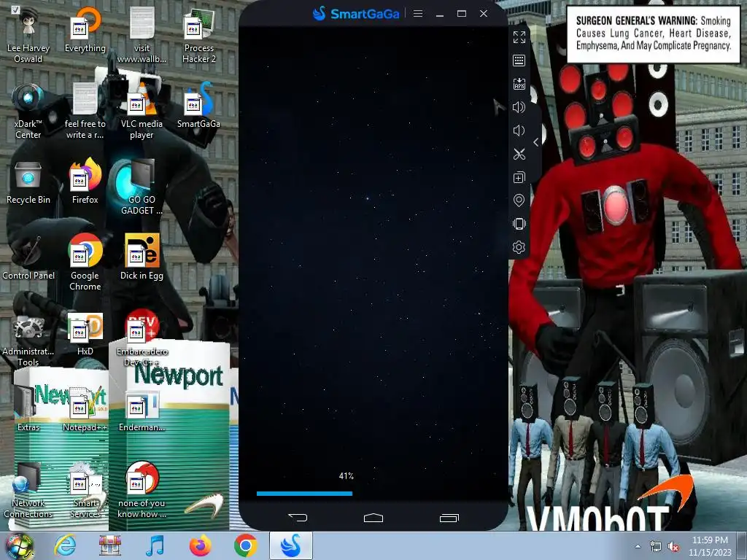Select the Recycle Bin icon
The image size is (747, 560).
tap(28, 182)
